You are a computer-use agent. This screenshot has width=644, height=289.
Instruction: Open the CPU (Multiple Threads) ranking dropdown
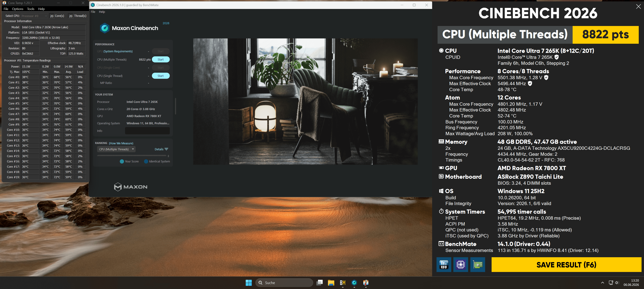pyautogui.click(x=116, y=149)
